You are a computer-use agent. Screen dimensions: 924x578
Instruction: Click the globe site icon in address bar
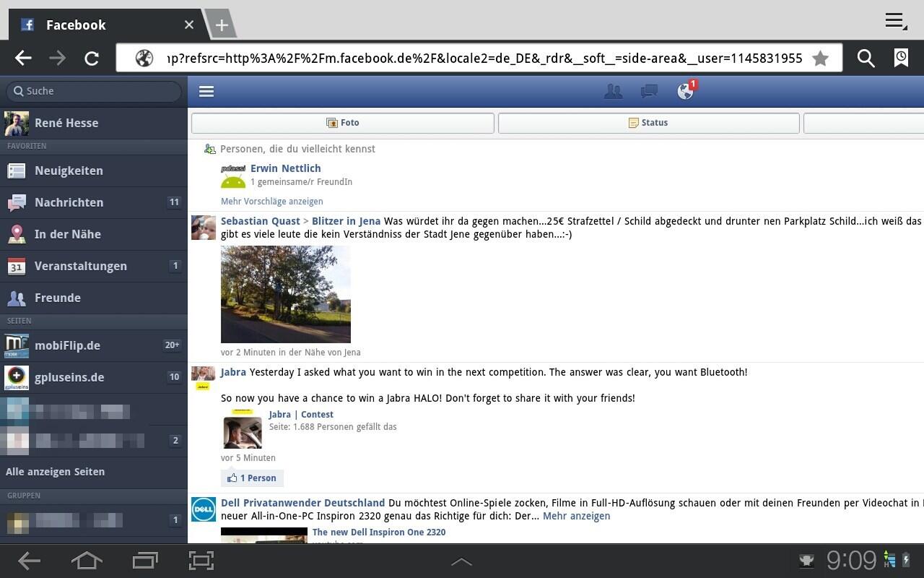(x=144, y=59)
